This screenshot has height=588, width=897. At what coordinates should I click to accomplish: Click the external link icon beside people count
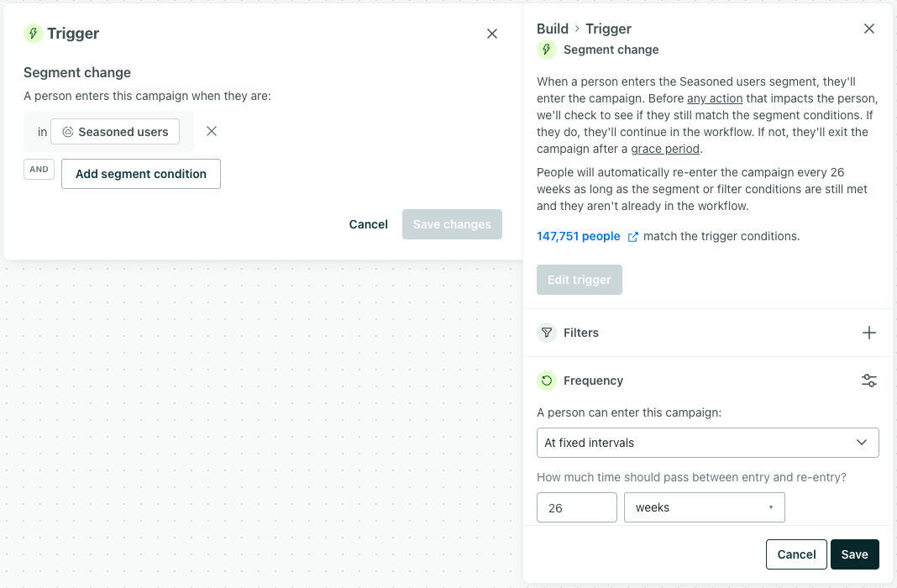pyautogui.click(x=633, y=237)
